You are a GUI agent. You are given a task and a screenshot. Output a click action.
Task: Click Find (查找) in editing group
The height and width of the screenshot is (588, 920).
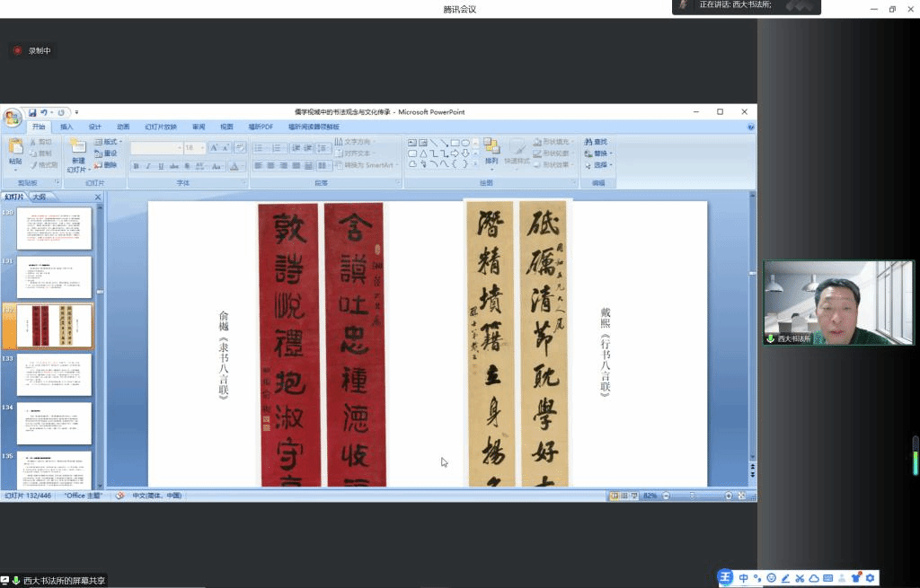pyautogui.click(x=597, y=142)
